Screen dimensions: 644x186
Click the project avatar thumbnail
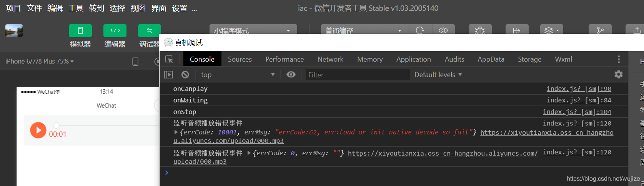point(14,30)
